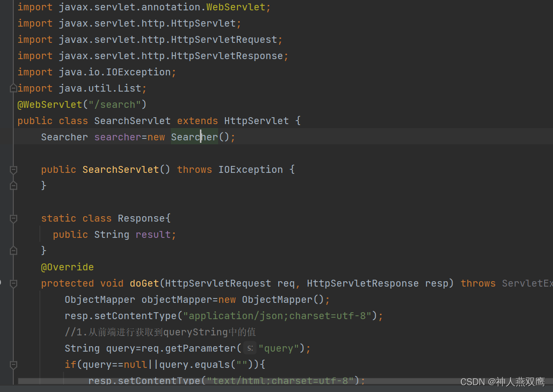
Task: Click Response in static class Response
Action: coord(141,218)
